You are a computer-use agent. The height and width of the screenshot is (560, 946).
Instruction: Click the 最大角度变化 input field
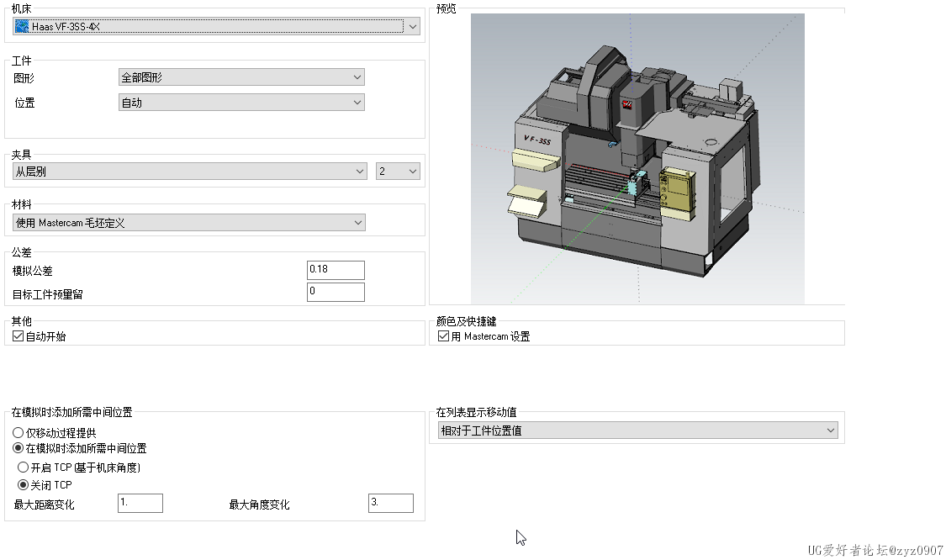(391, 503)
